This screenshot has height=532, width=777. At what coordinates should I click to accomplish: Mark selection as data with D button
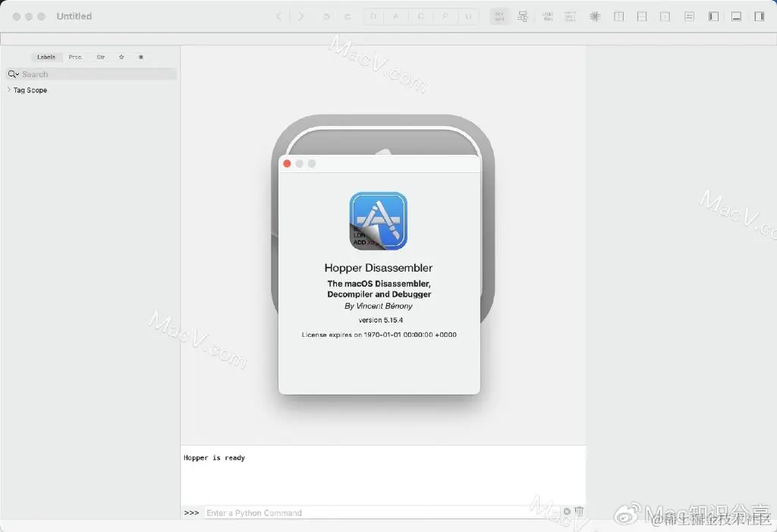pyautogui.click(x=373, y=17)
